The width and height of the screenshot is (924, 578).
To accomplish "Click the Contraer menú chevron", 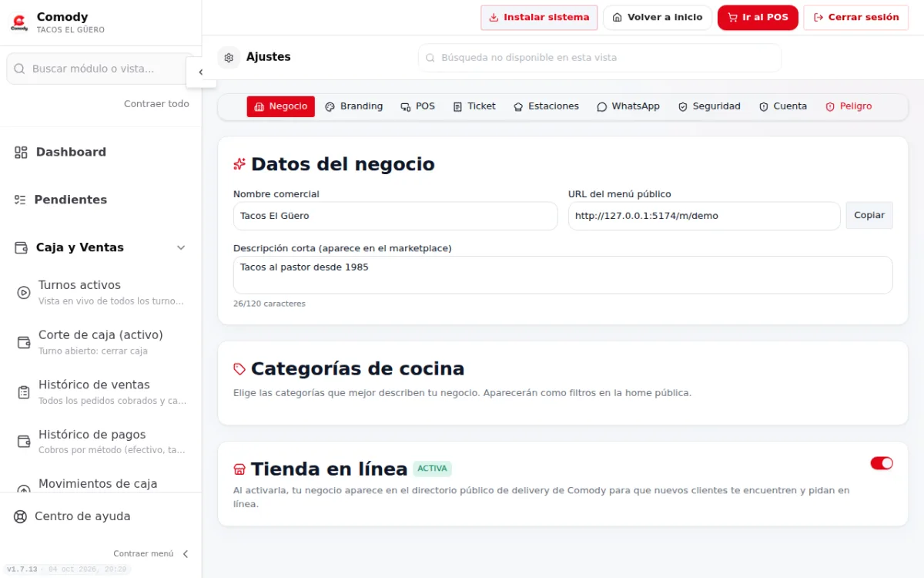I will pos(185,553).
